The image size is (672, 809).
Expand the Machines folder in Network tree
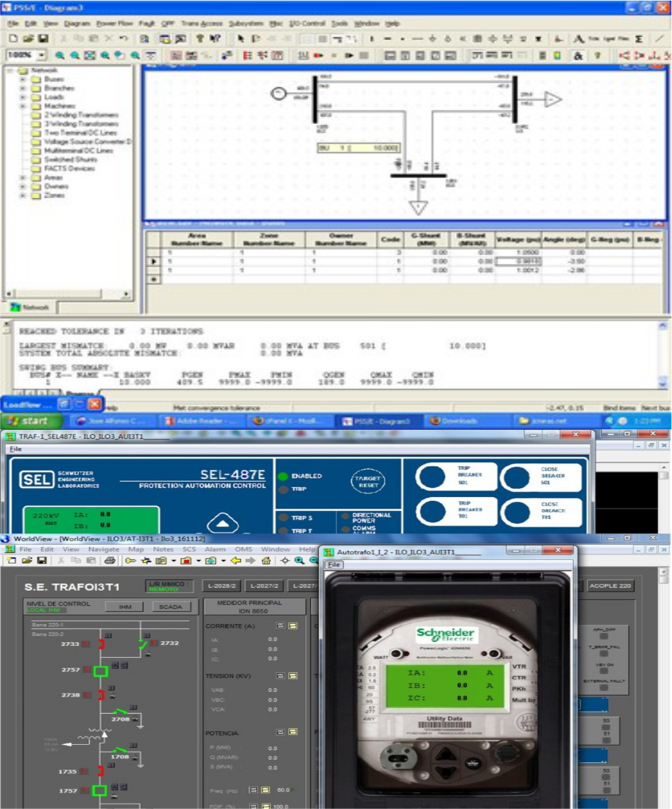(x=23, y=106)
